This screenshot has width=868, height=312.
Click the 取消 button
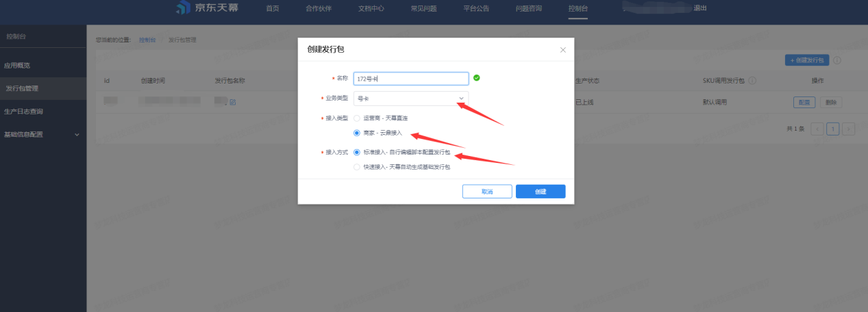pyautogui.click(x=486, y=192)
